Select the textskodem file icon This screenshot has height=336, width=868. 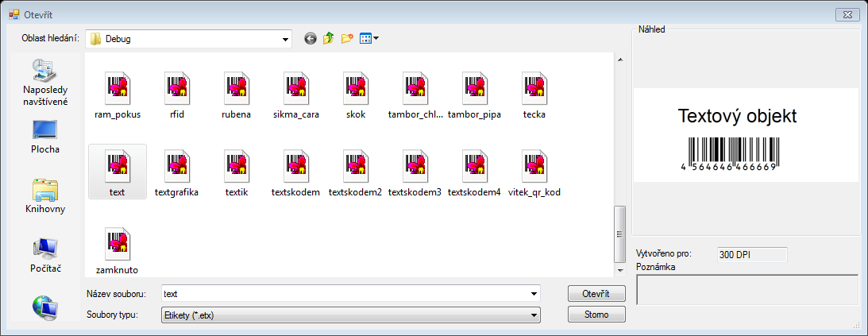pyautogui.click(x=296, y=164)
